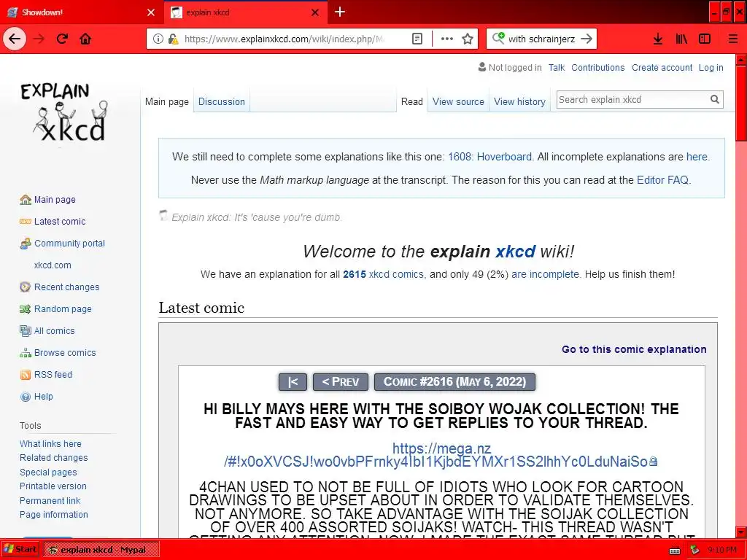This screenshot has width=747, height=560.
Task: Click Create account
Action: coord(662,68)
